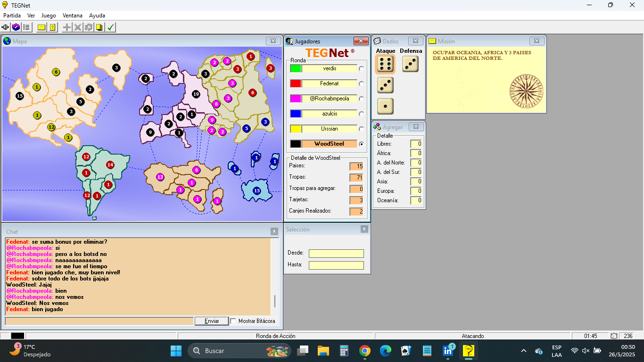
Task: Click the WoodSteel player name bar
Action: pos(330,144)
